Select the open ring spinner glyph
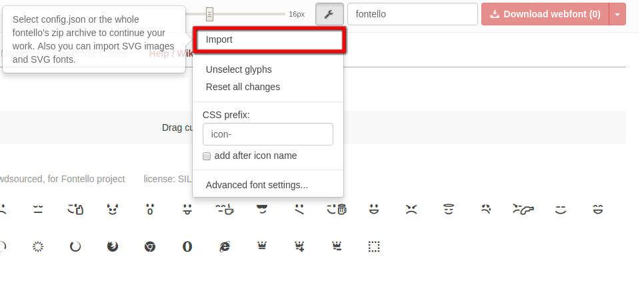Viewport: 644px width, 281px height. pyautogui.click(x=75, y=246)
